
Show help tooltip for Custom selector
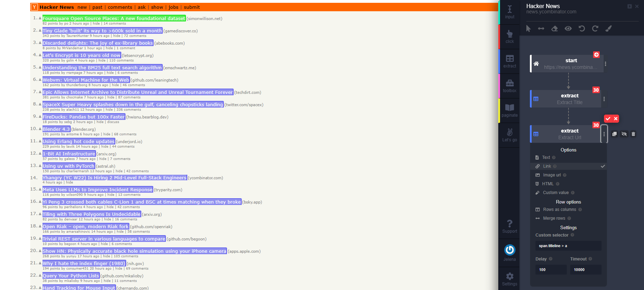point(572,235)
